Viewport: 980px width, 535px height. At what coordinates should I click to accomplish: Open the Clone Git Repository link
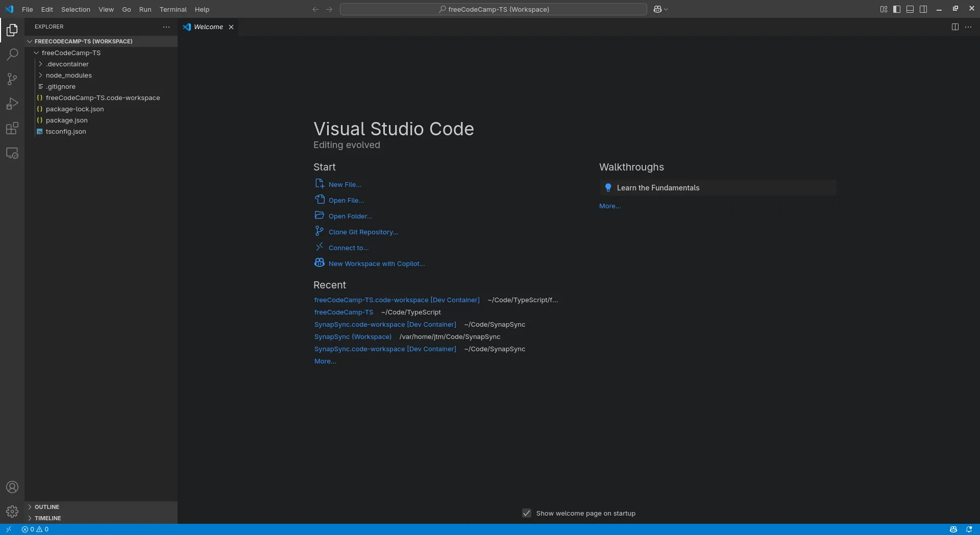click(x=363, y=231)
